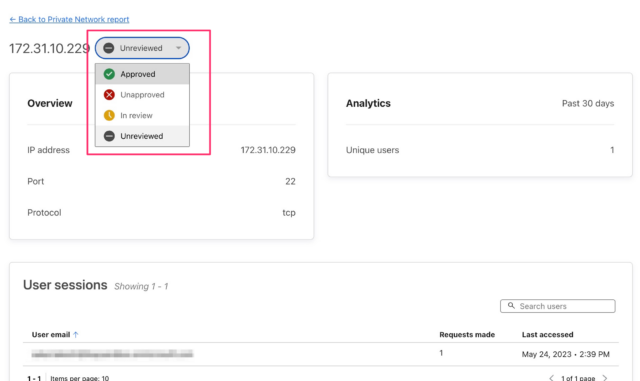Select Unreviewed option in the list
Viewport: 640px width, 381px height.
click(142, 136)
